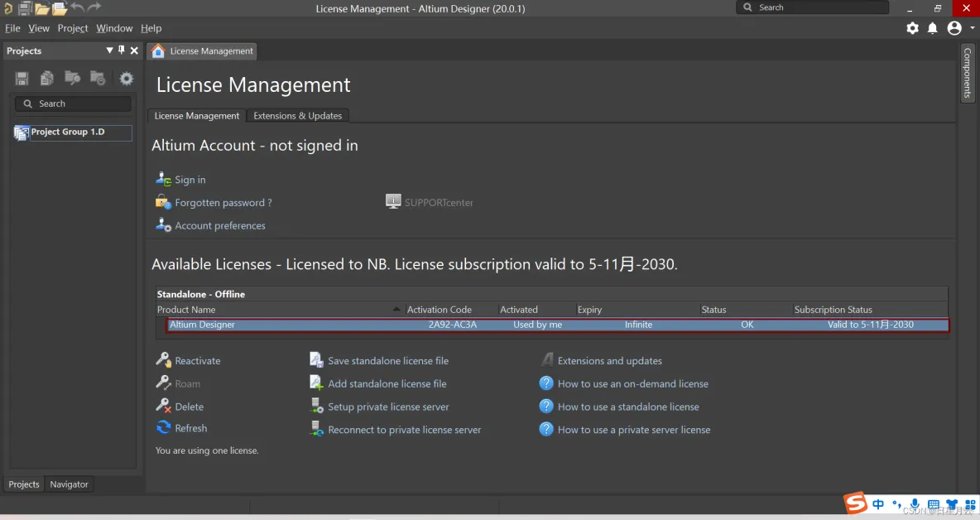Open the Project menu
The height and width of the screenshot is (520, 980).
73,28
